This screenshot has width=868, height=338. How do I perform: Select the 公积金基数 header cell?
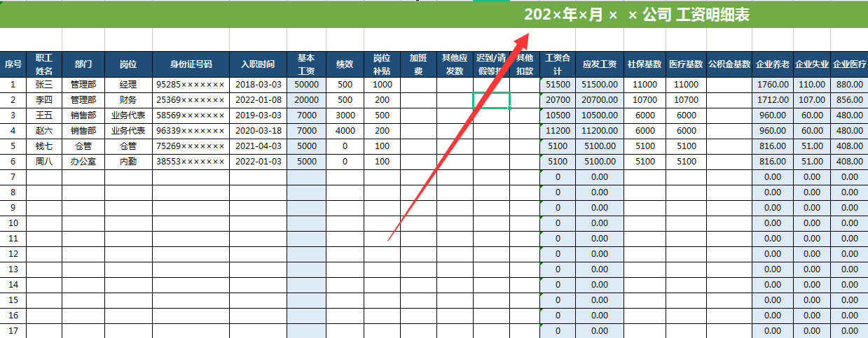(x=729, y=64)
